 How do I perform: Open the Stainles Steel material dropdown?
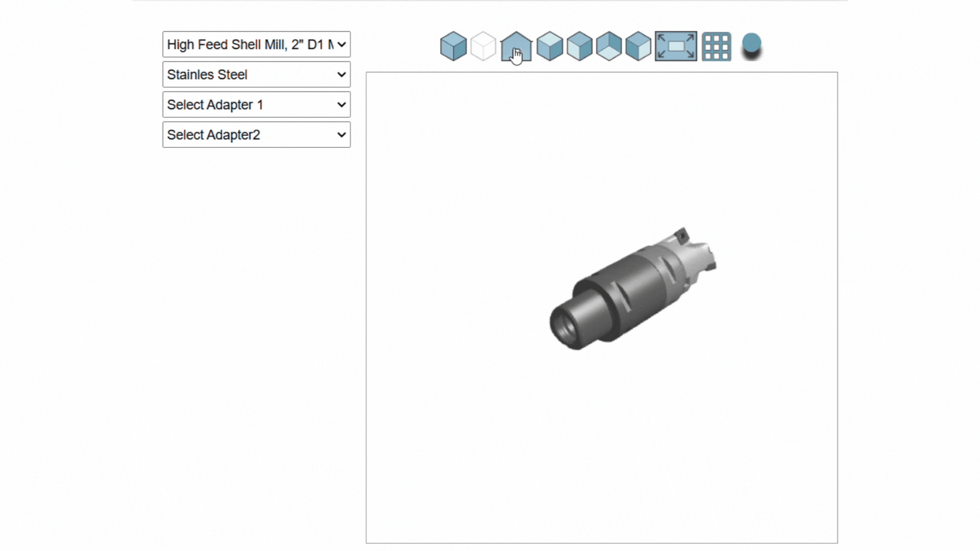[x=250, y=74]
